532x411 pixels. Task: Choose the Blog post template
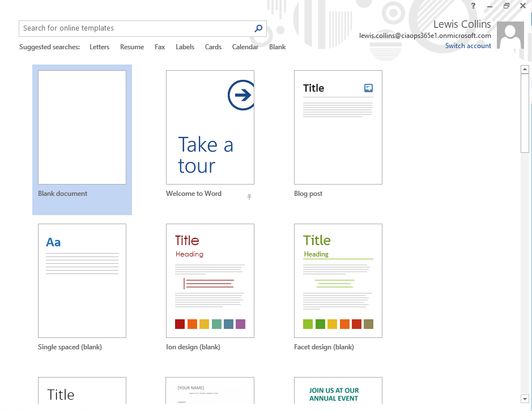(338, 127)
